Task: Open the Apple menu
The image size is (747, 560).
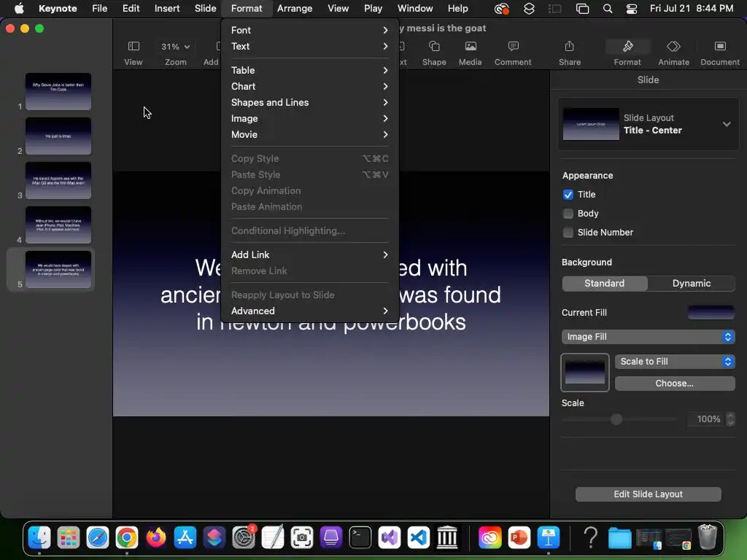Action: [19, 9]
